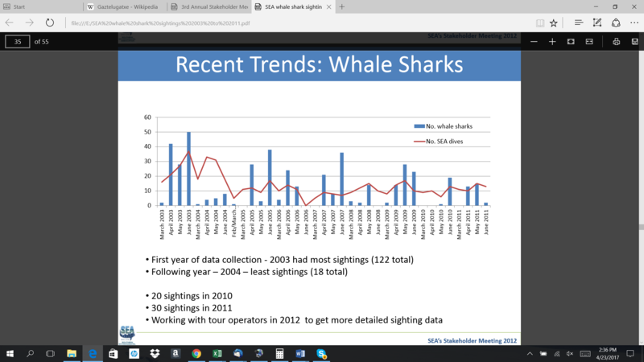644x362 pixels.
Task: Open the Edge More actions menu
Action: [x=634, y=23]
